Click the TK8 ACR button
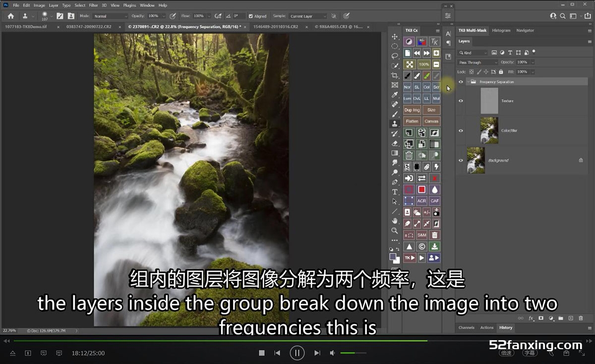 [x=421, y=201]
